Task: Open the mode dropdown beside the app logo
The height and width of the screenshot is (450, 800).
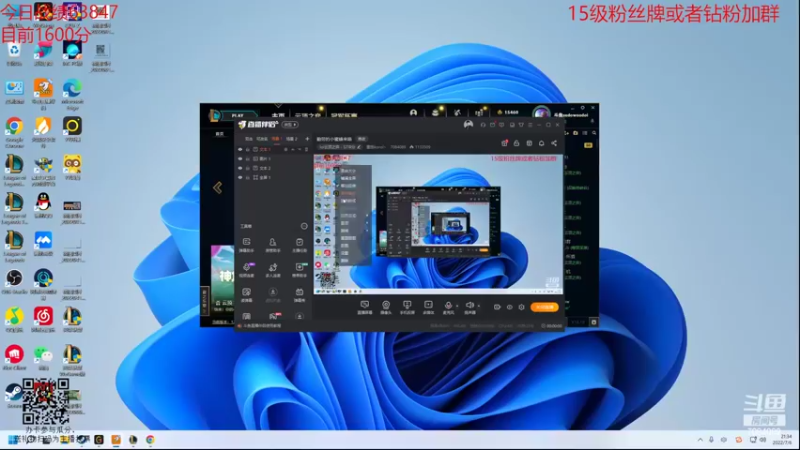Action: coord(290,124)
